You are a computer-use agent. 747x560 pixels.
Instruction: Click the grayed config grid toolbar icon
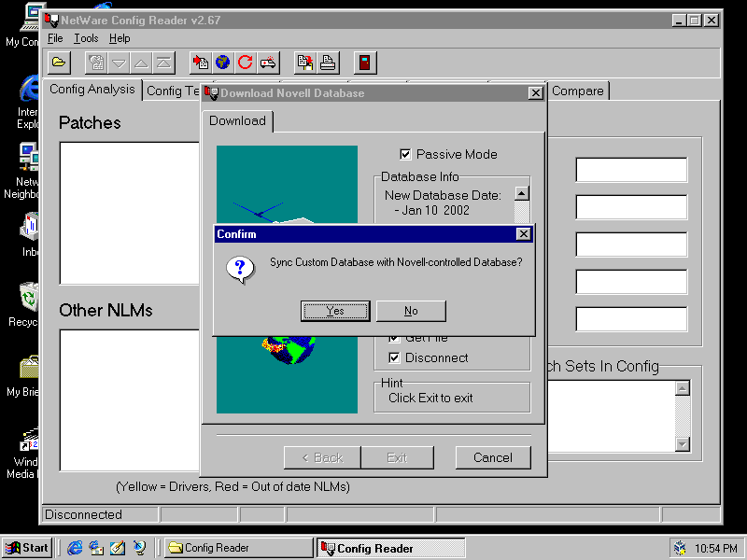96,63
